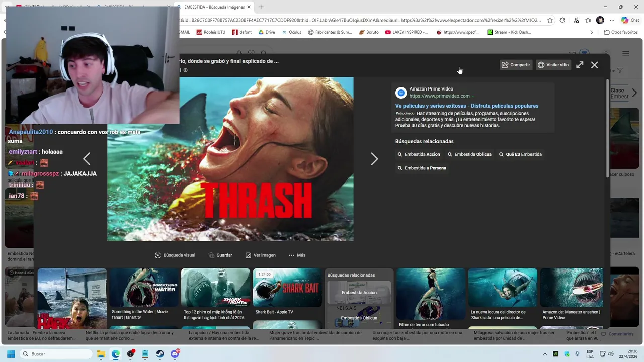Open Discord from the taskbar
This screenshot has height=362, width=644.
[175, 354]
